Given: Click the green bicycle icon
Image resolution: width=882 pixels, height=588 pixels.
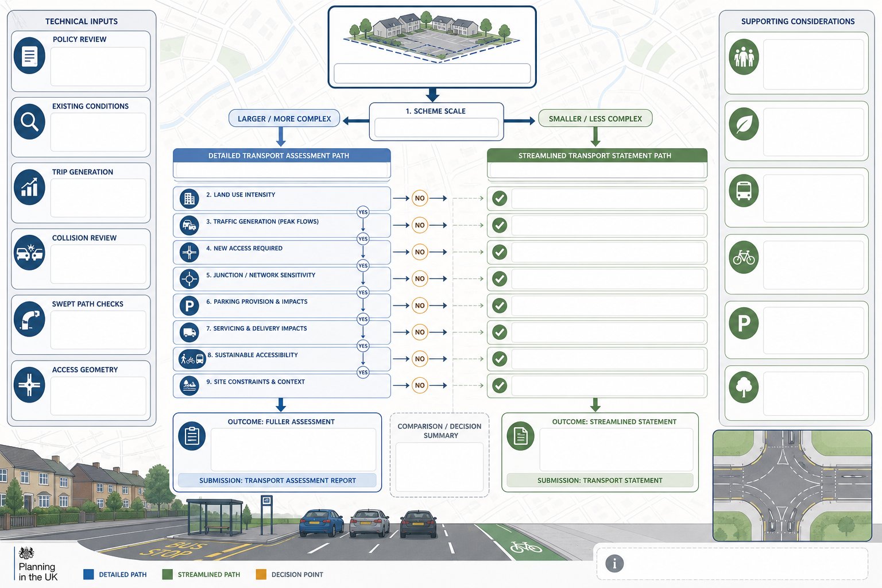Looking at the screenshot, I should [744, 257].
